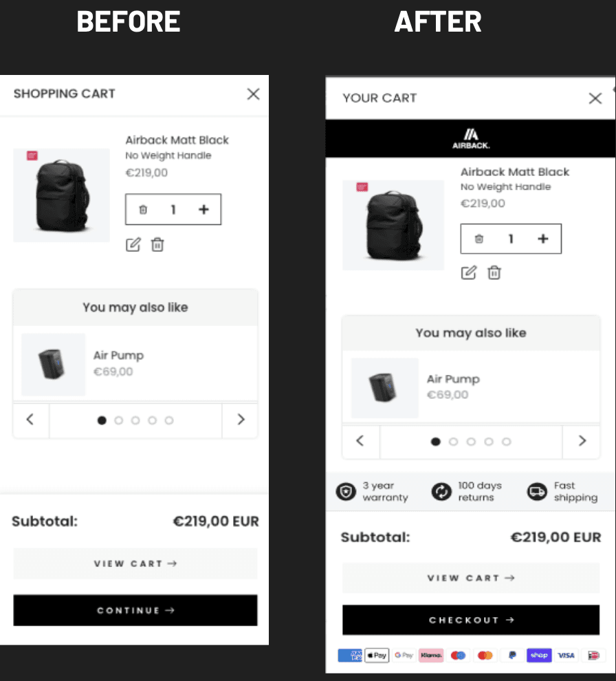Viewport: 616px width, 681px height.
Task: Select second carousel dot in SHOPPING CART
Action: (118, 420)
